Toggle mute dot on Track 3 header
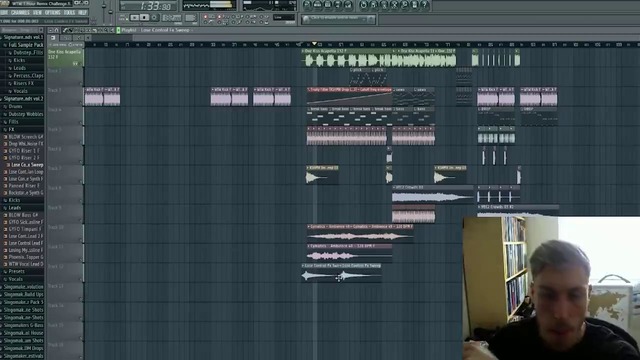 [x=81, y=102]
